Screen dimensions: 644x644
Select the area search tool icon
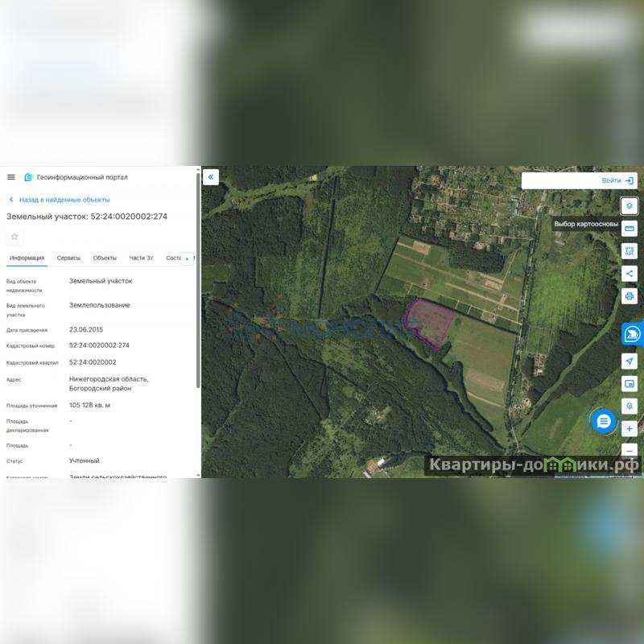[630, 251]
